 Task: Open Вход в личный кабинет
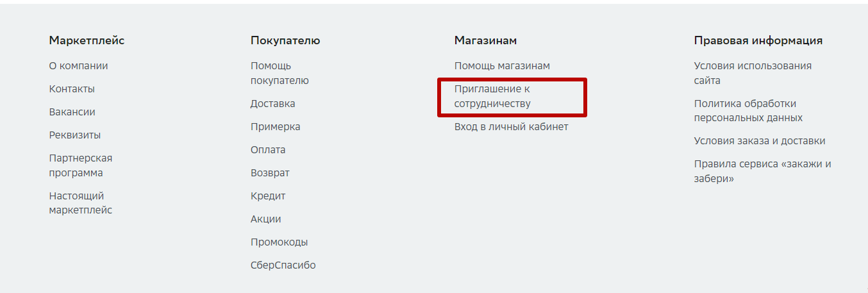click(x=512, y=126)
